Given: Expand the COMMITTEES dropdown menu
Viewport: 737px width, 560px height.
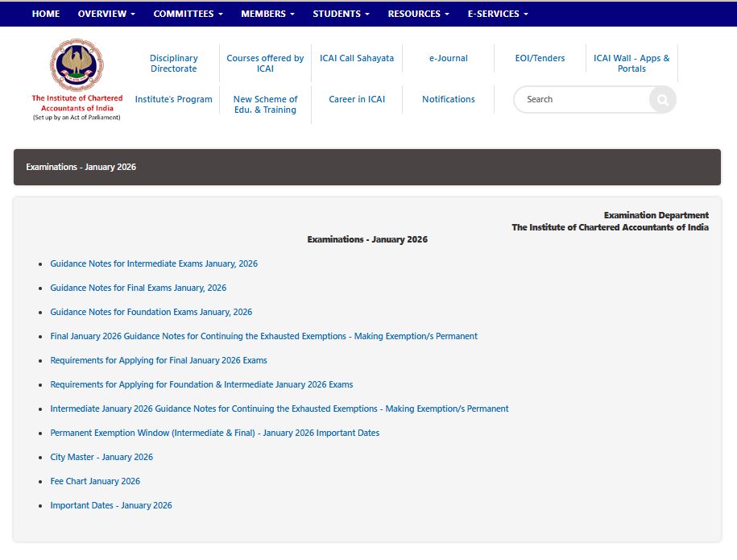Looking at the screenshot, I should tap(188, 14).
